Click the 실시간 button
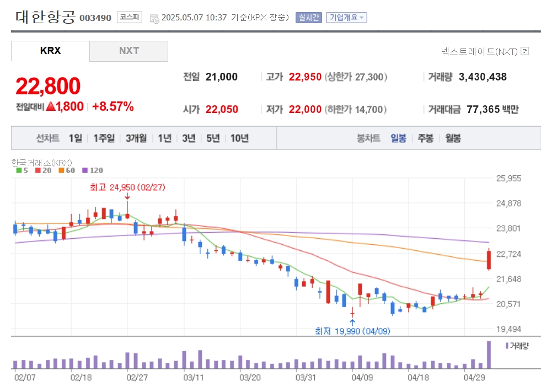The height and width of the screenshot is (392, 541). 308,18
